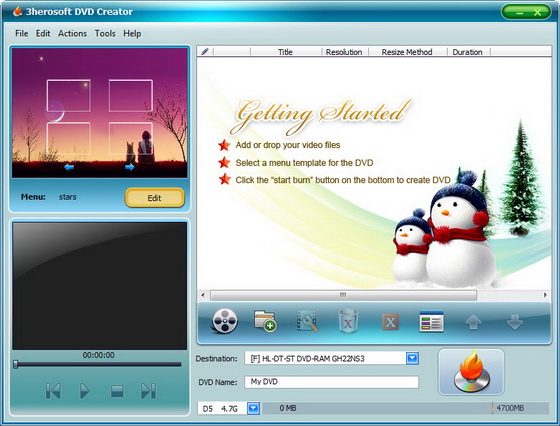Open the Actions menu
The image size is (560, 426).
click(x=72, y=34)
